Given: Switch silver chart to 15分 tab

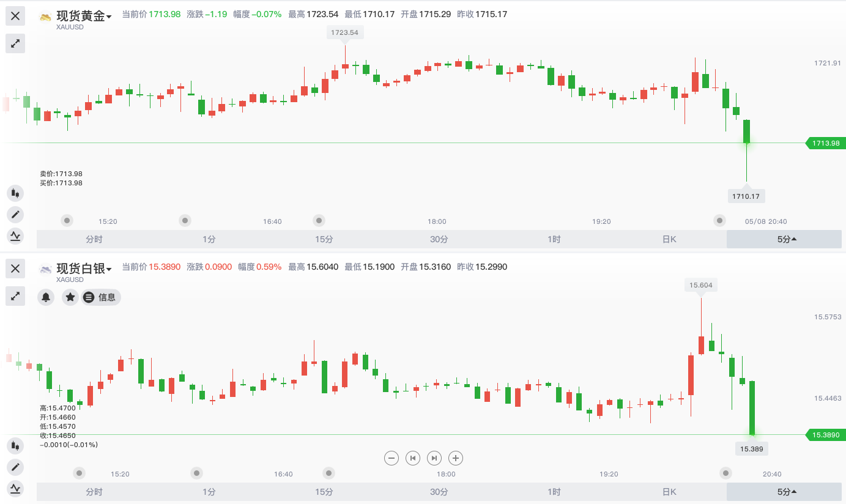Looking at the screenshot, I should [324, 492].
